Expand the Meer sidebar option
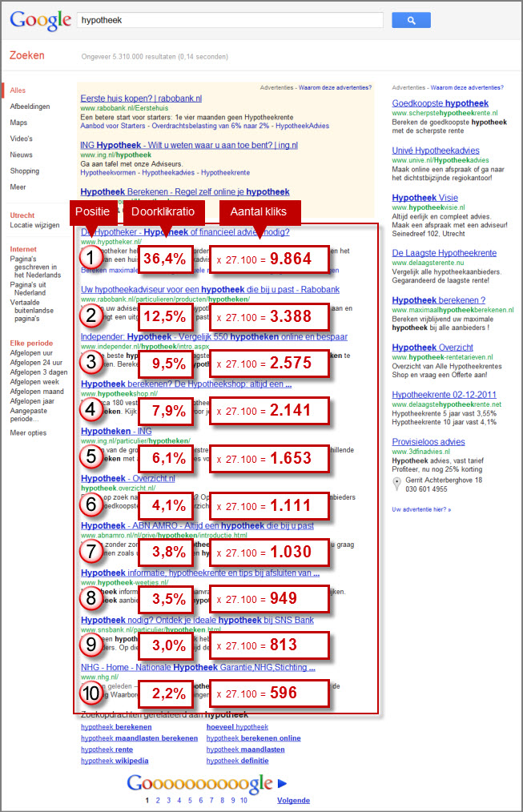Viewport: 523px width, 812px height. click(x=18, y=187)
